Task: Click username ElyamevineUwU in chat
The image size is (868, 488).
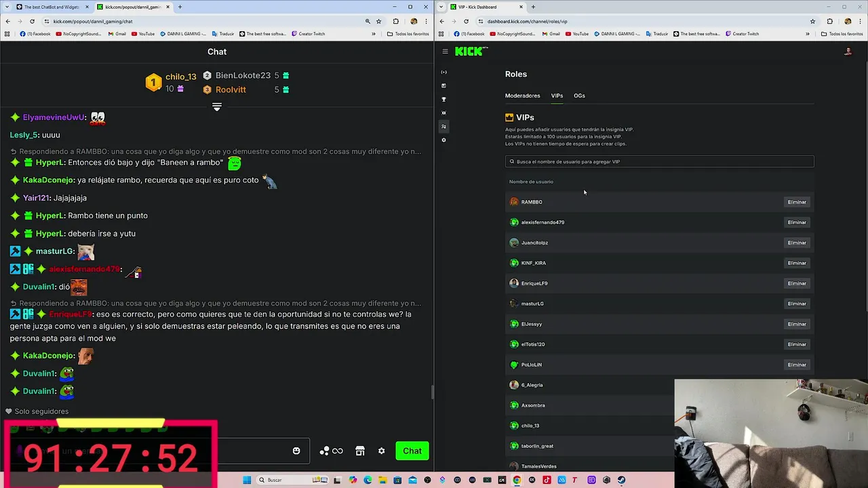Action: [x=54, y=117]
